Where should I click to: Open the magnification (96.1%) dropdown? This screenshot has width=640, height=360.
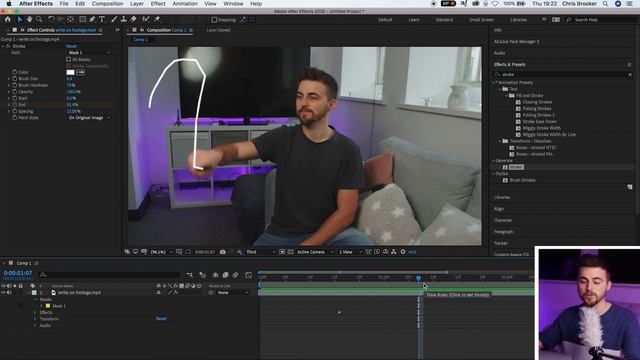coord(161,252)
